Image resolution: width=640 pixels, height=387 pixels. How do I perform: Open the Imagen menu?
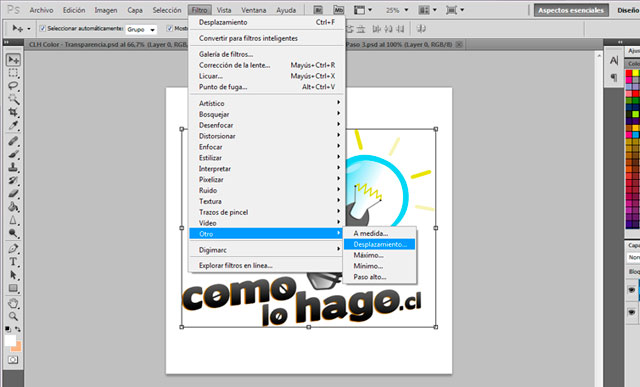coord(106,10)
